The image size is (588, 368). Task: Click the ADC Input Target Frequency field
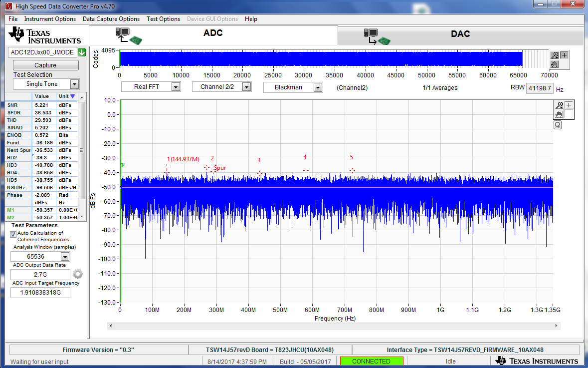(40, 292)
